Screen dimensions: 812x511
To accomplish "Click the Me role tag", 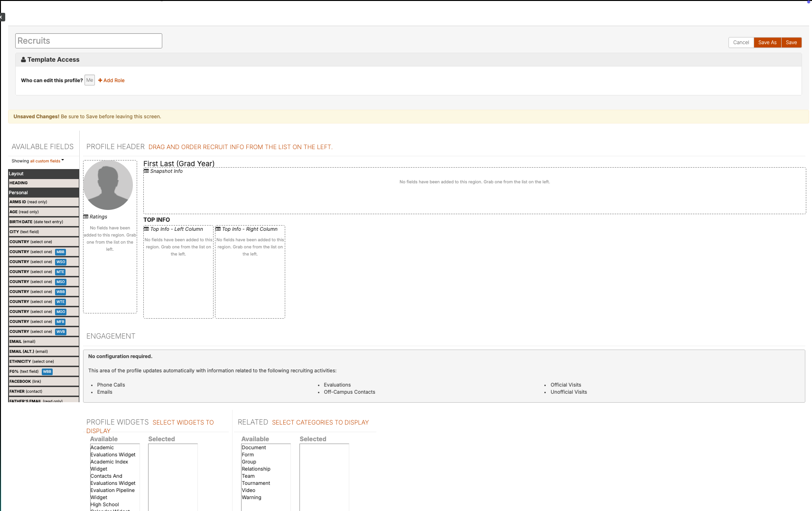I will (x=90, y=80).
